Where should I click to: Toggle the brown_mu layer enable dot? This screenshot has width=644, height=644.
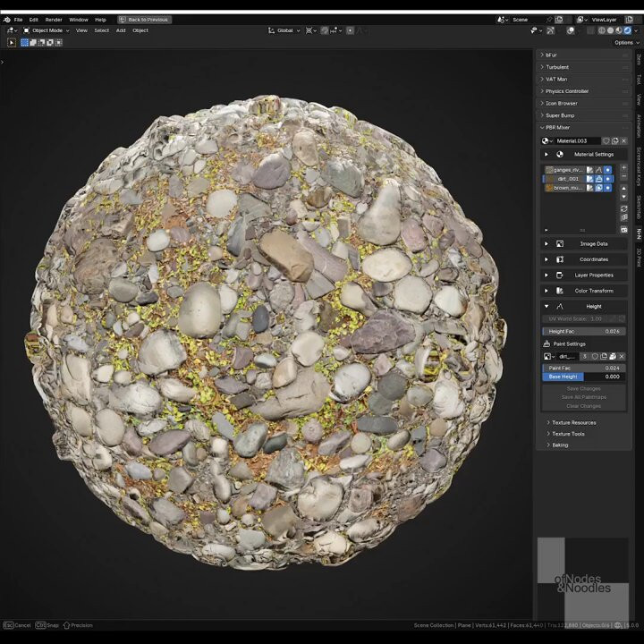[608, 188]
